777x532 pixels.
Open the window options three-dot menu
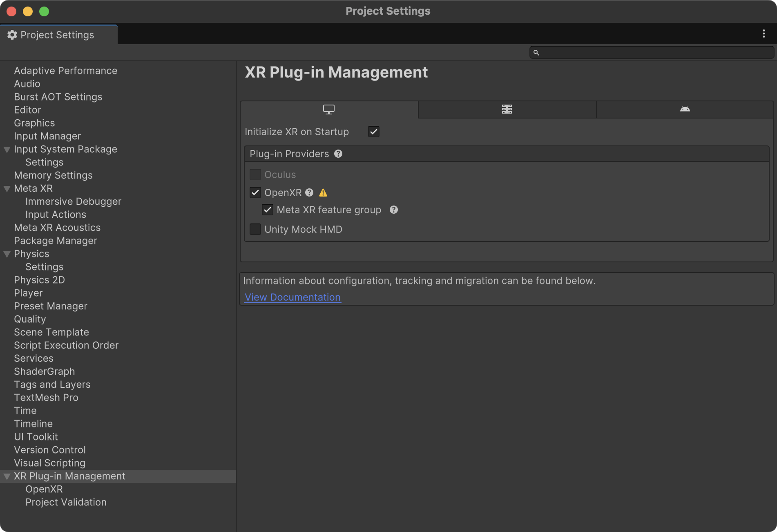764,34
